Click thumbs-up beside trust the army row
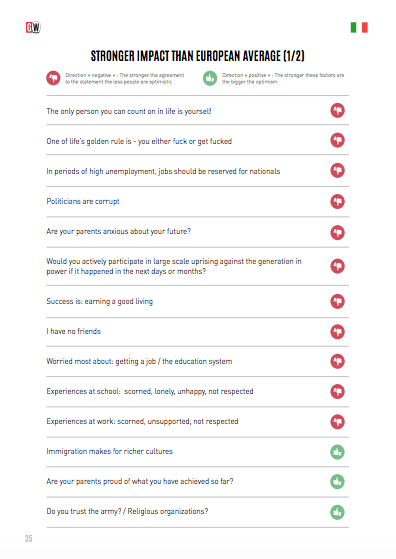 [337, 512]
